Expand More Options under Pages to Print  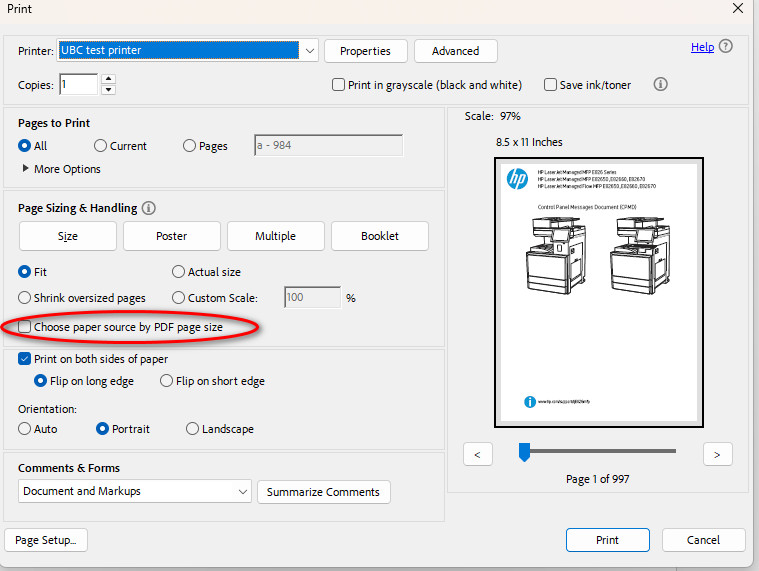(x=61, y=169)
